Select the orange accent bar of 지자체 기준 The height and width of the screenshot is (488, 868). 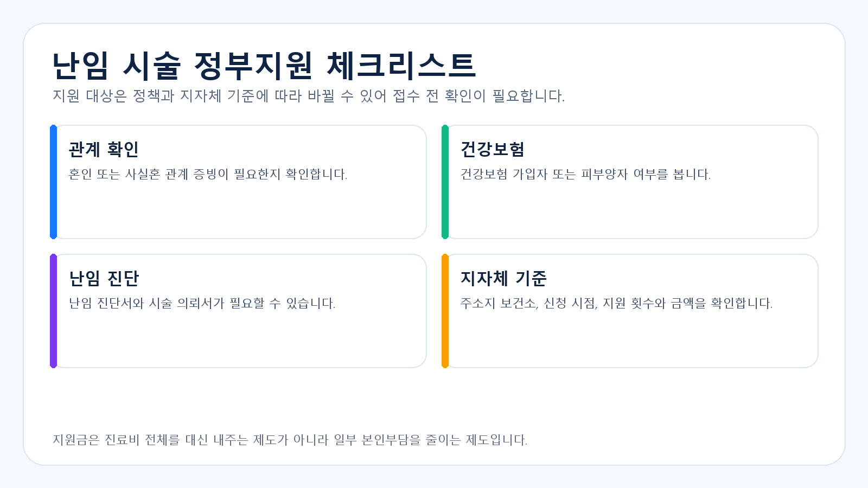click(445, 311)
